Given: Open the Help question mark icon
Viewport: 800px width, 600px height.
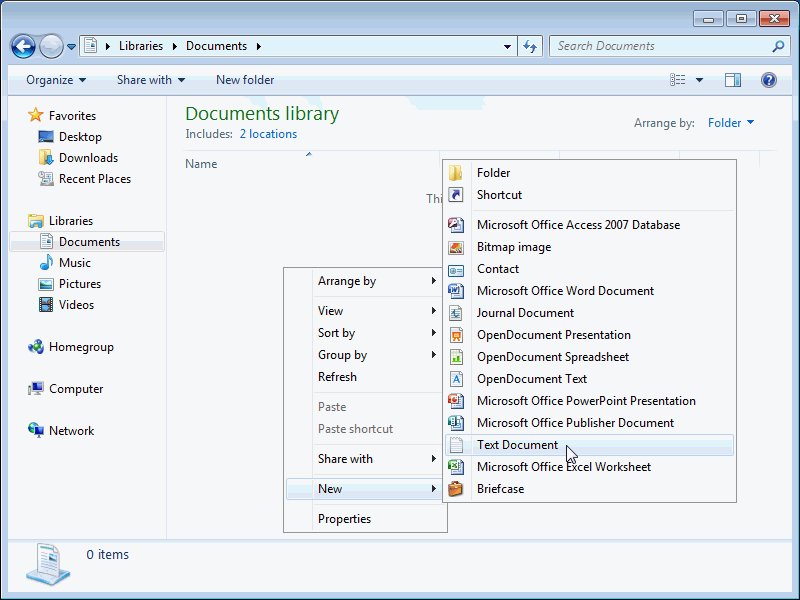Looking at the screenshot, I should pyautogui.click(x=768, y=80).
